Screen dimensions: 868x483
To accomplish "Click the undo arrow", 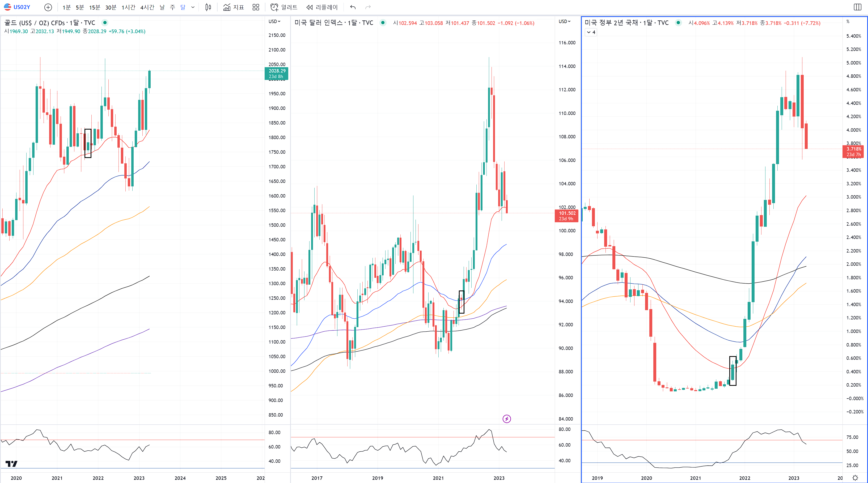I will click(x=353, y=7).
